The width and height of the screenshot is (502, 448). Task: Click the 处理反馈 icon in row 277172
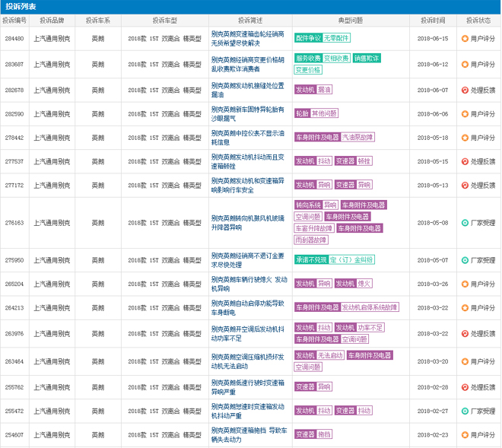pos(465,185)
